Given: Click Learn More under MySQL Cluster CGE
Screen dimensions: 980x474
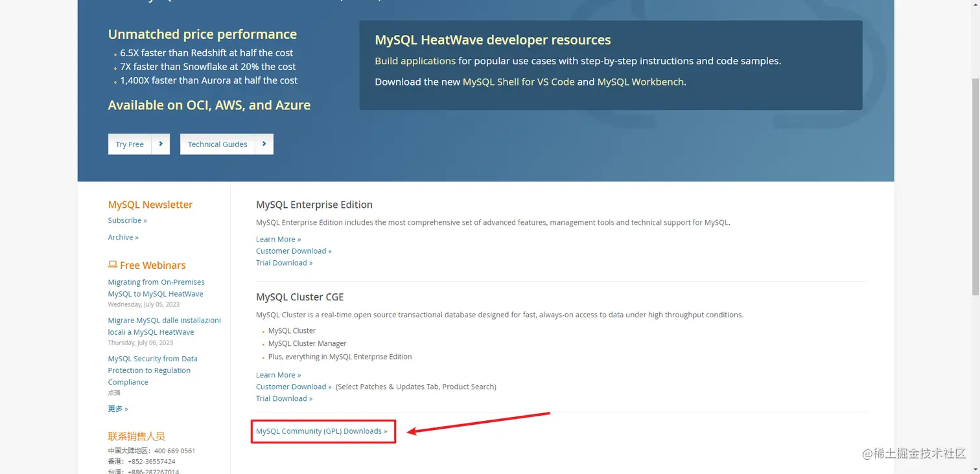Looking at the screenshot, I should [278, 375].
